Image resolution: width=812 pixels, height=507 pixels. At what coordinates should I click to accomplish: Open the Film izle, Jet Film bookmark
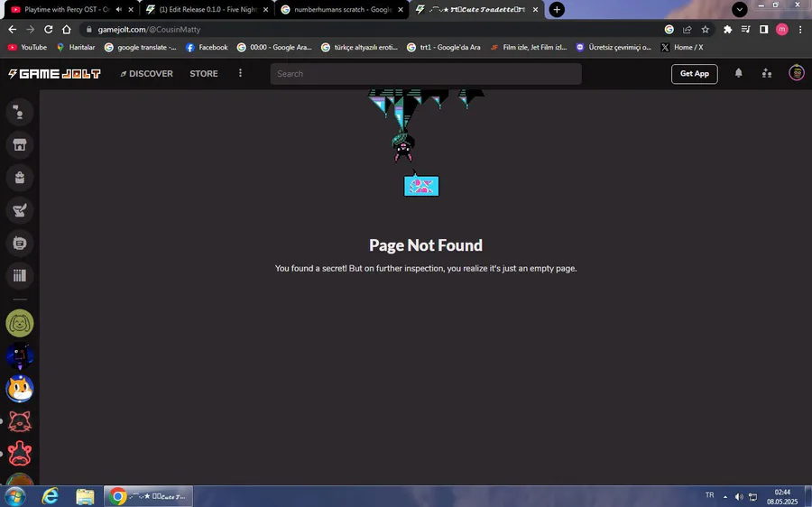point(528,47)
